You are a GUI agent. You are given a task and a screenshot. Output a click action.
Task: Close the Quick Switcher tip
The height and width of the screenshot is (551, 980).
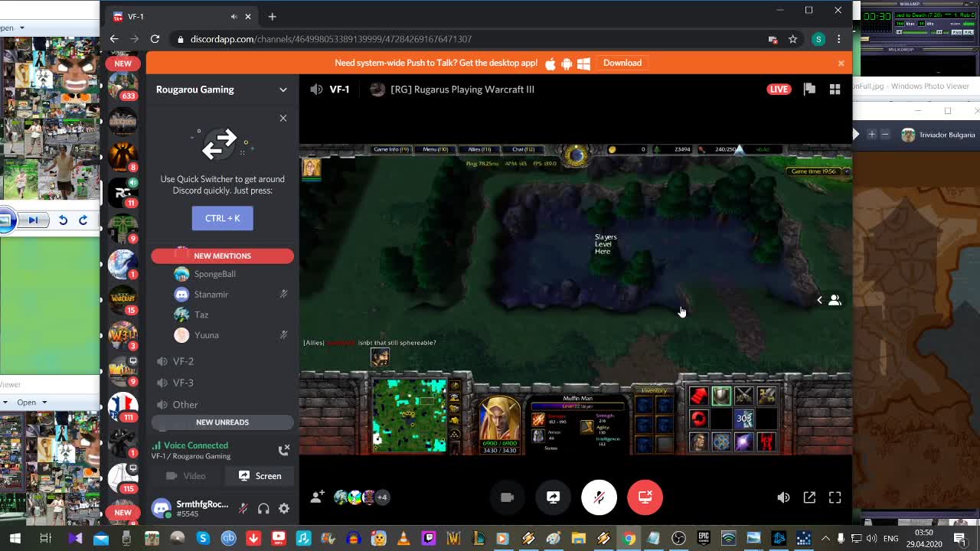click(283, 118)
